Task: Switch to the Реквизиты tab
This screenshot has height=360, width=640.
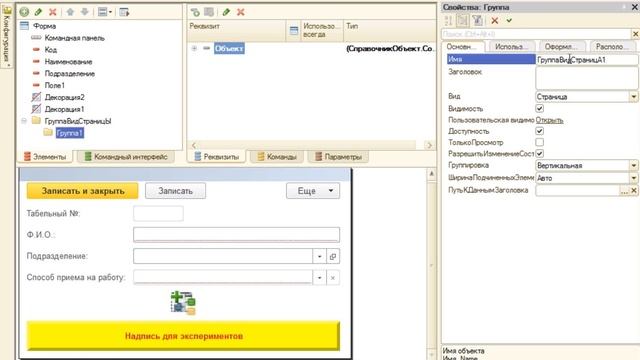Action: 216,157
